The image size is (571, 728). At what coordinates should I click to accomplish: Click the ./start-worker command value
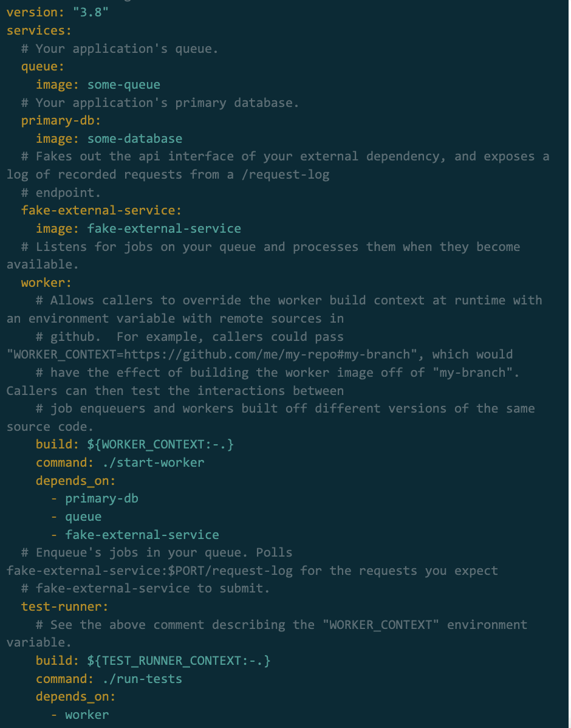(x=146, y=462)
